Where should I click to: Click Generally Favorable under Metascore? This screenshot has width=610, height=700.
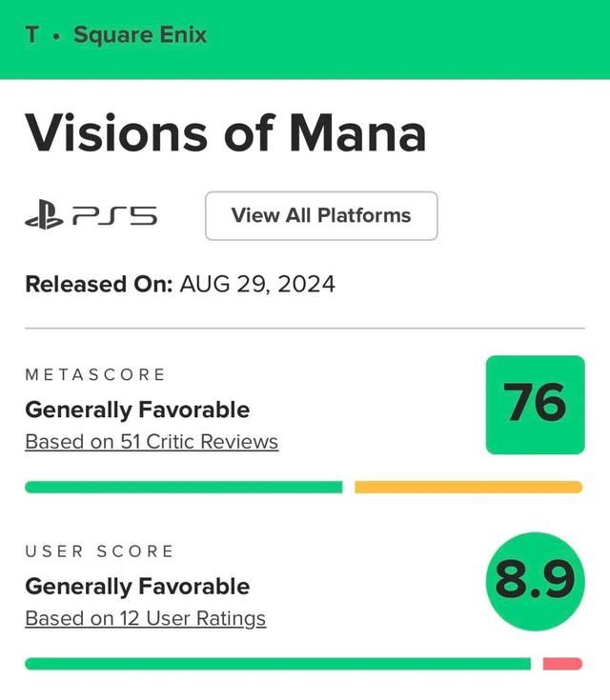tap(137, 410)
